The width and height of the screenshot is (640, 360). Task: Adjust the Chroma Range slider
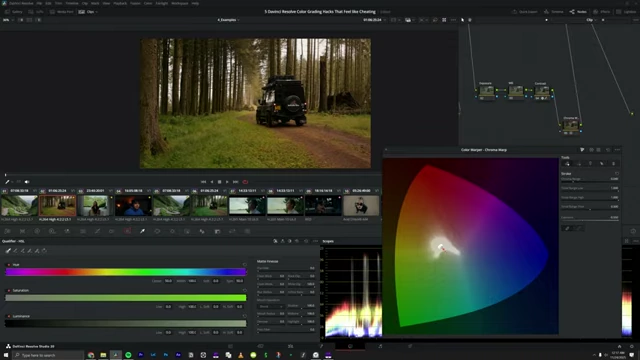coord(590,181)
